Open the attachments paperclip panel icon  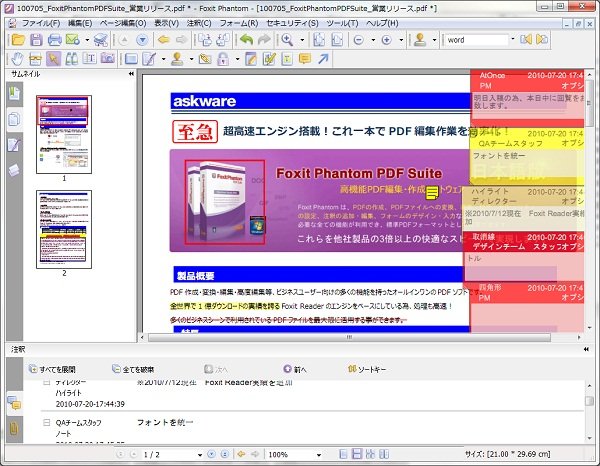14,429
